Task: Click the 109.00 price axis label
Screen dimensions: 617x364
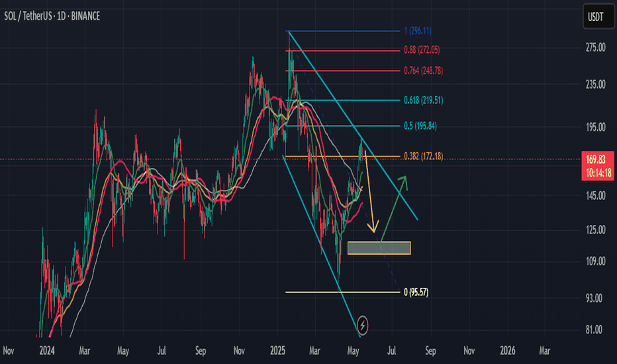Action: [595, 261]
